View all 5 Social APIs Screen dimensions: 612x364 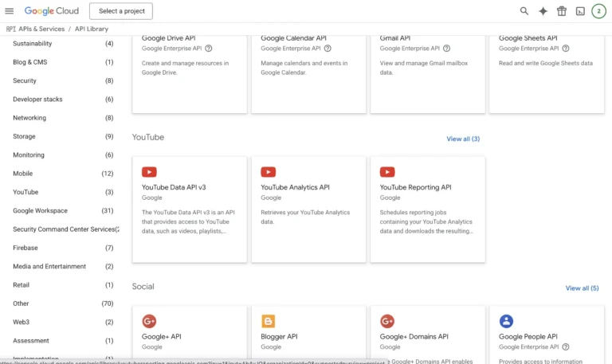click(582, 288)
